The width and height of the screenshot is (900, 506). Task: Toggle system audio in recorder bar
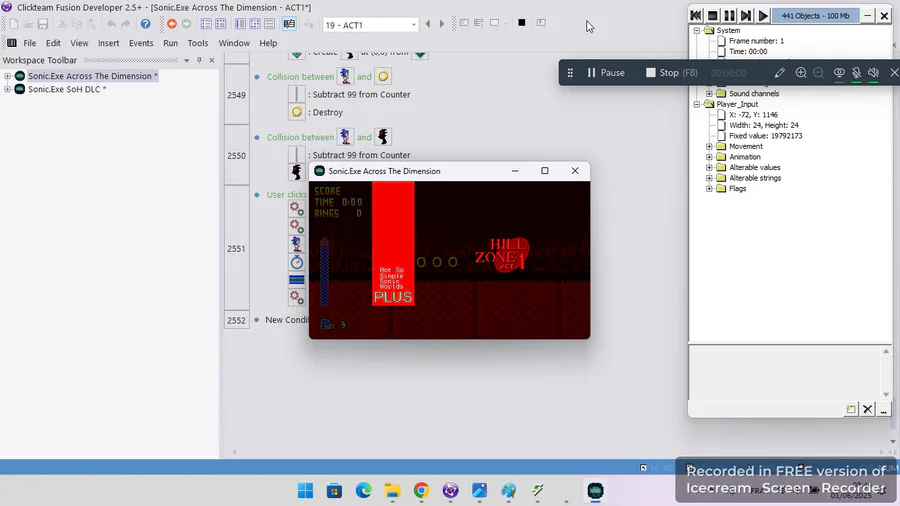874,73
